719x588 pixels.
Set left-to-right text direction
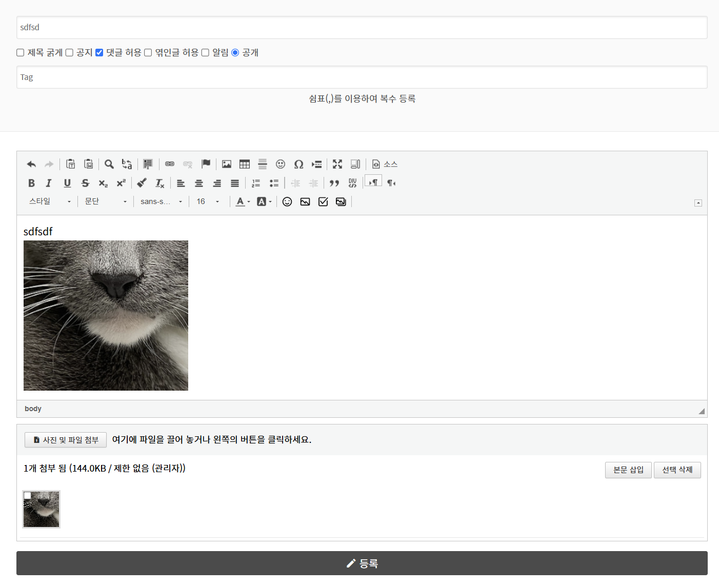[x=373, y=182]
